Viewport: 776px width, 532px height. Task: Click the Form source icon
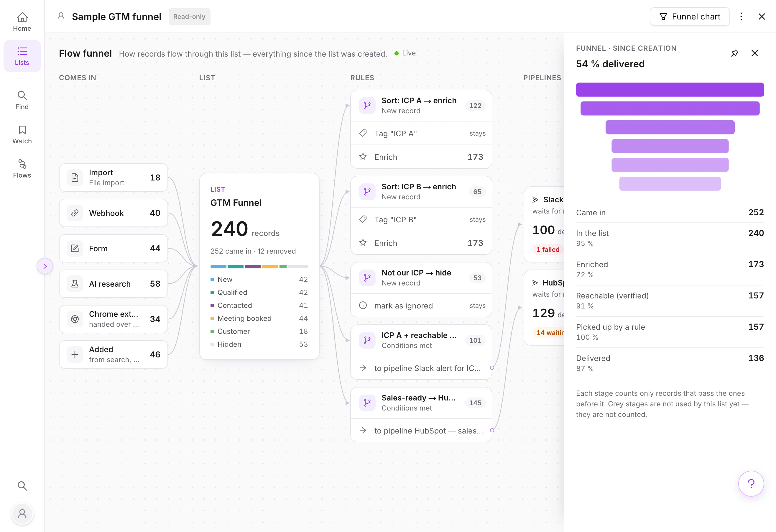(75, 249)
